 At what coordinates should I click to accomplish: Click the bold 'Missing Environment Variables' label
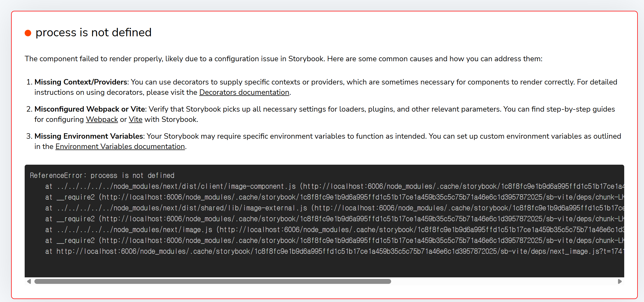[x=89, y=136]
